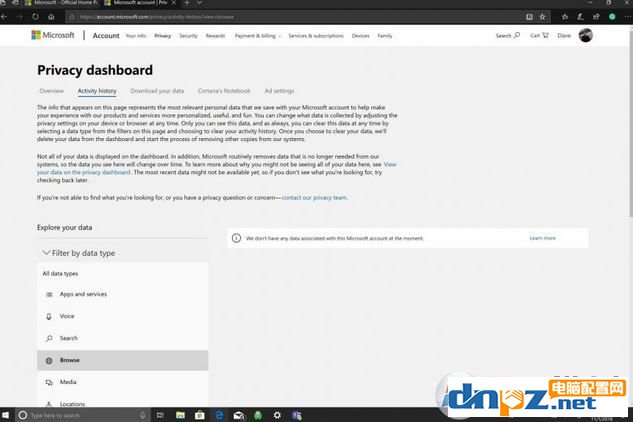This screenshot has height=422, width=633.
Task: Open File Explorer from taskbar
Action: [180, 415]
